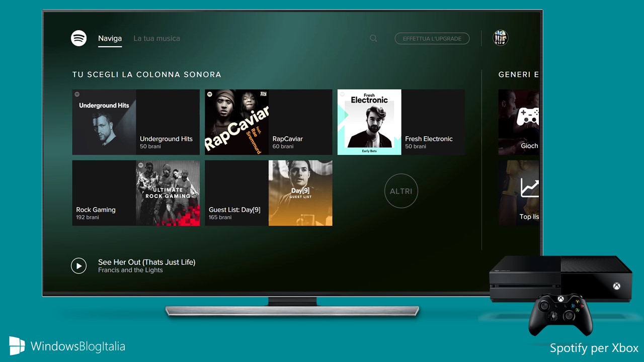Open the RapCaviar cover art
This screenshot has width=644, height=362.
[x=236, y=122]
